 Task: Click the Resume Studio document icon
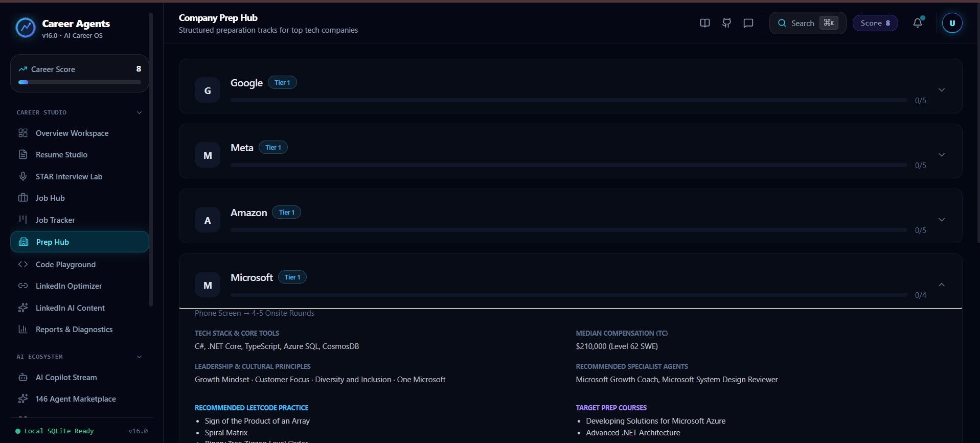click(x=23, y=154)
